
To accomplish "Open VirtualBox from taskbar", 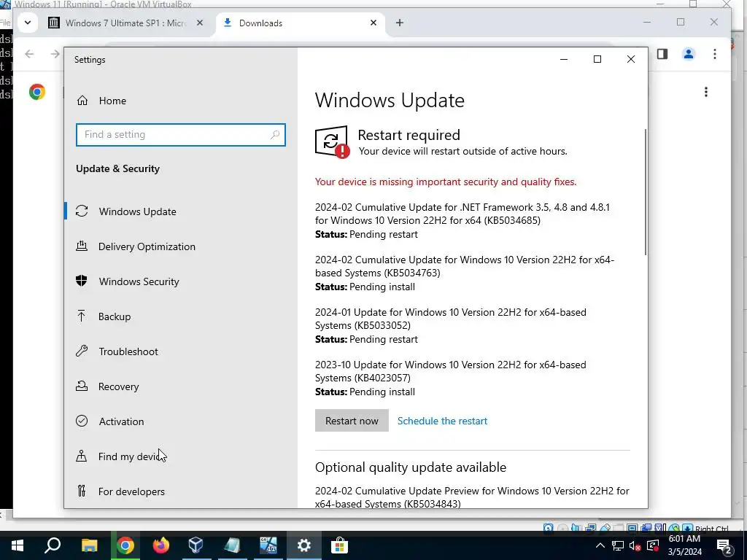I will tap(196, 545).
